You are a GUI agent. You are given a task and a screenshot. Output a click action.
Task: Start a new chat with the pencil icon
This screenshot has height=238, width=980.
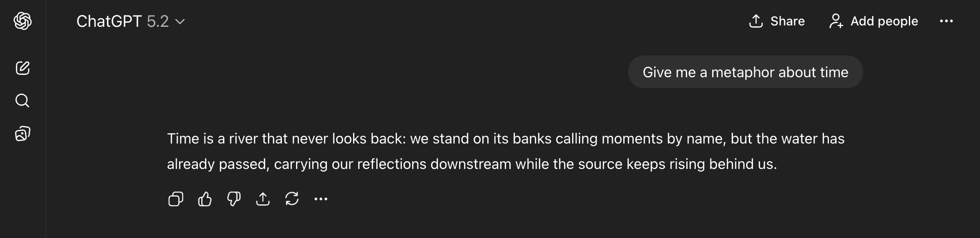[23, 68]
